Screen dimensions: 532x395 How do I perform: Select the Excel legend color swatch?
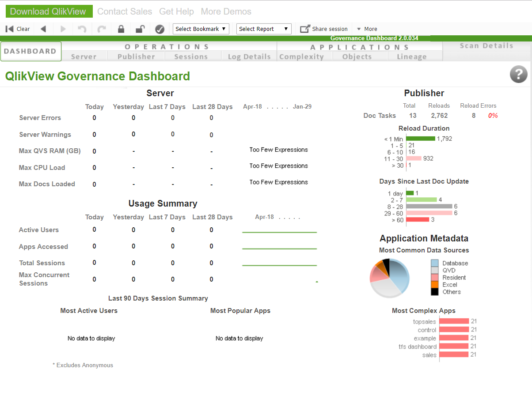tap(435, 285)
